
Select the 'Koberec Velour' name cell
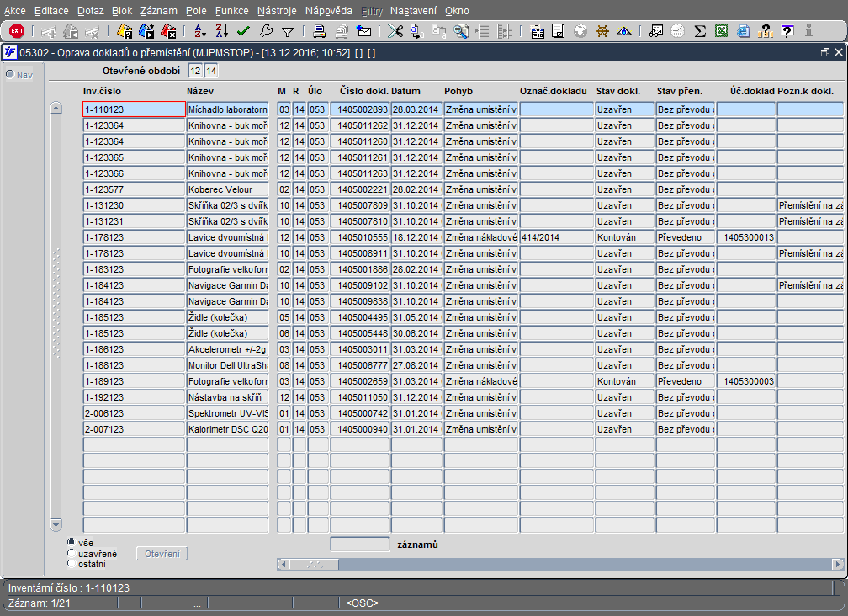228,189
